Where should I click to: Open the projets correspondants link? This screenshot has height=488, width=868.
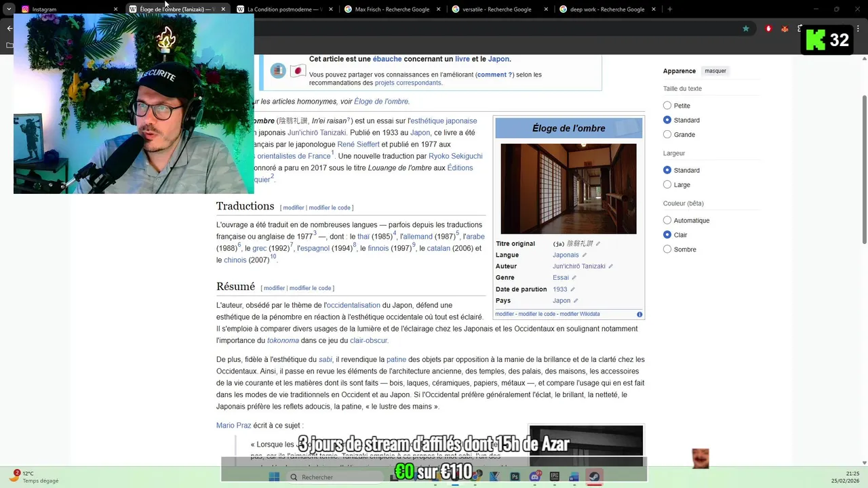pos(408,83)
